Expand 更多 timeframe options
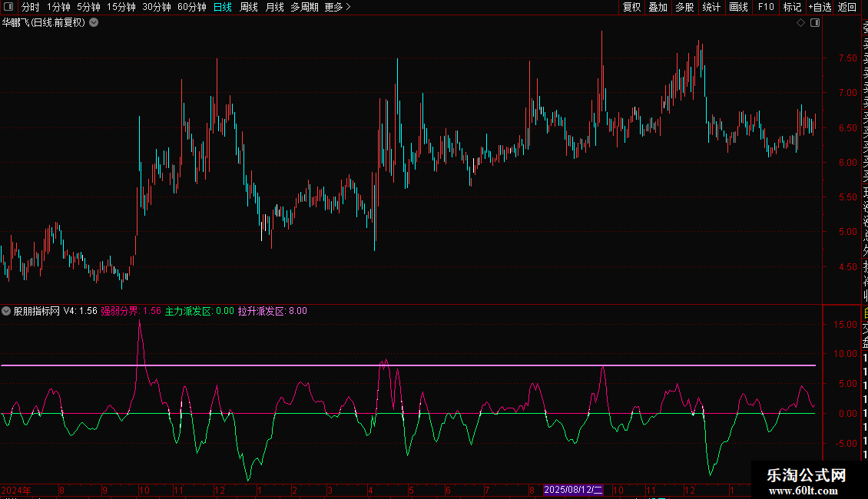Image resolution: width=868 pixels, height=499 pixels. click(337, 7)
